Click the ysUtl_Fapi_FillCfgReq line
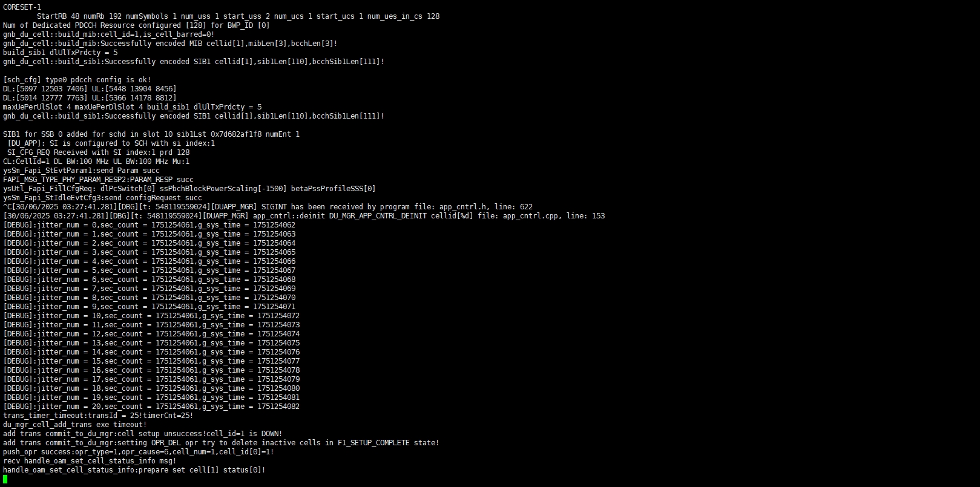 coord(189,189)
